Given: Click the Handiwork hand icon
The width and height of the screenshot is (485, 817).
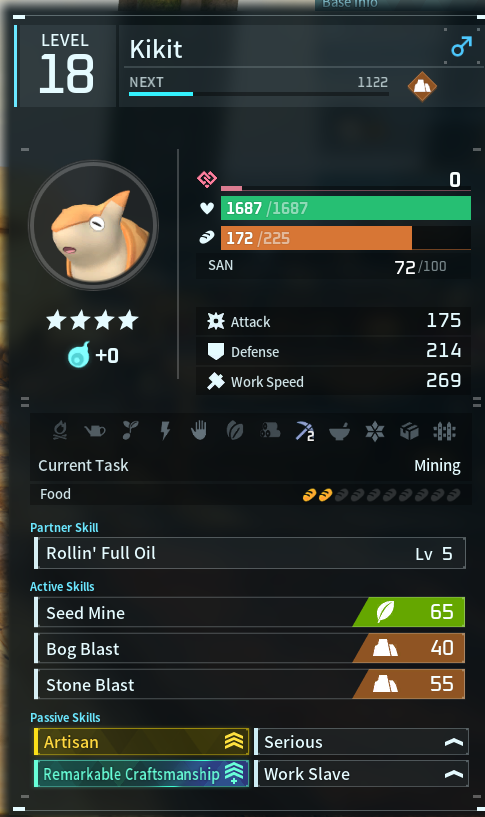Looking at the screenshot, I should coord(199,431).
